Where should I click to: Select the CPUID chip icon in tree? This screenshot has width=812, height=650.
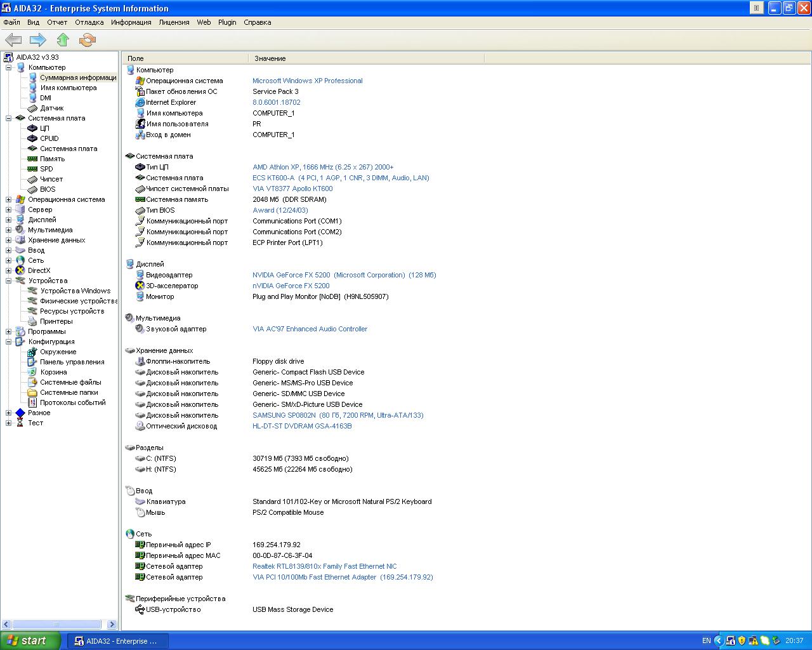click(x=32, y=138)
